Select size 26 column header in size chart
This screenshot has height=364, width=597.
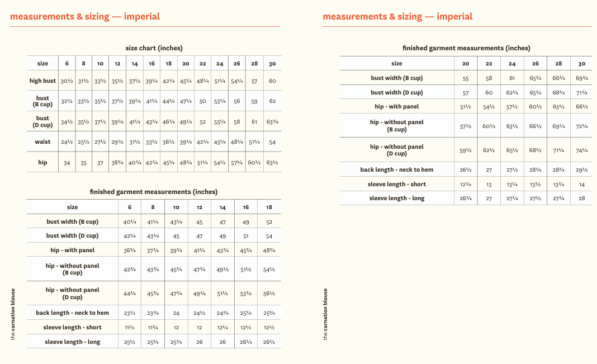237,64
